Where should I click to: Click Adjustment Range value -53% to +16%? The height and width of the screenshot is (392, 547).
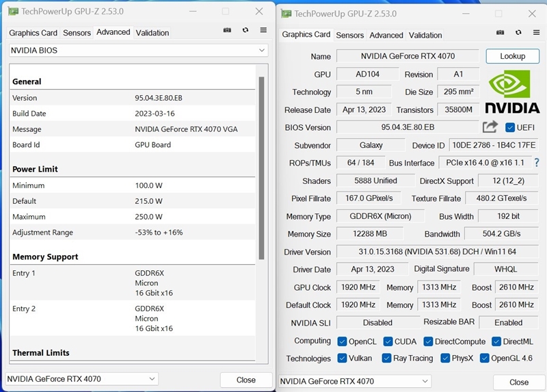point(159,233)
